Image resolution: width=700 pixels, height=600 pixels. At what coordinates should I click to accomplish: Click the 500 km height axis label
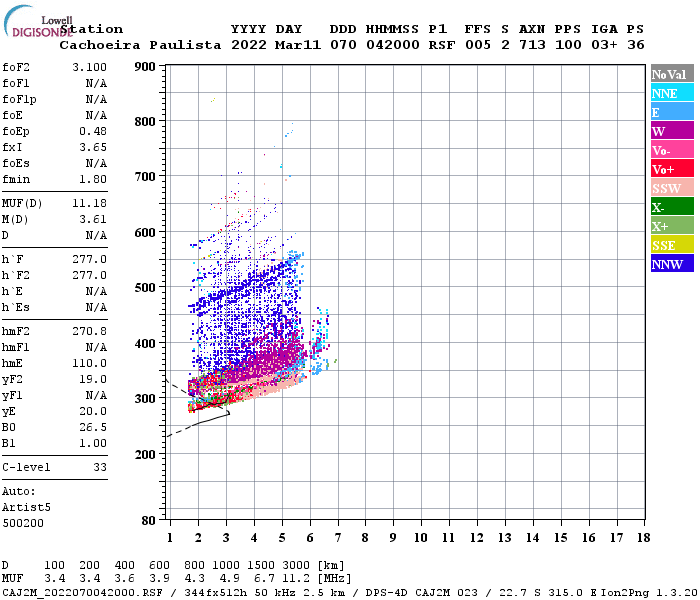coord(145,288)
